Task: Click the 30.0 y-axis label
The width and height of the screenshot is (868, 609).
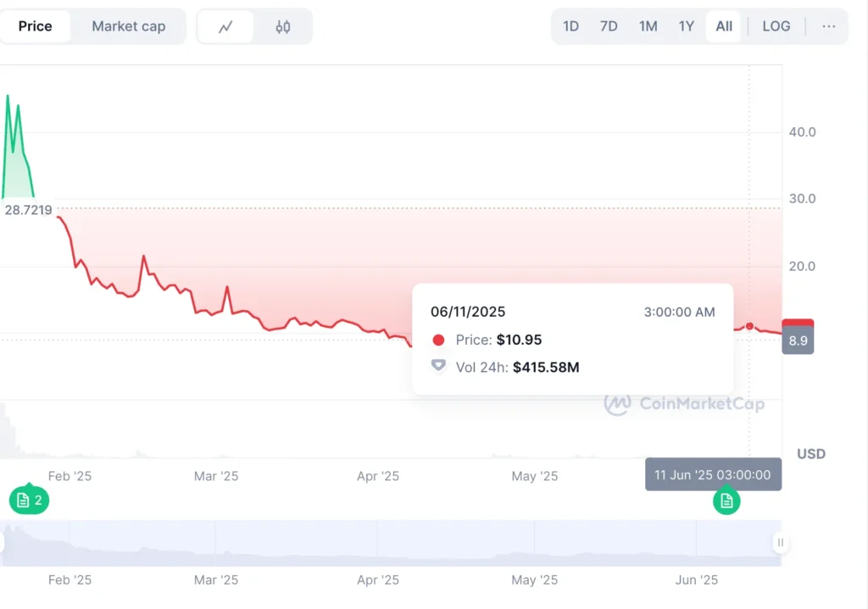Action: [x=802, y=198]
